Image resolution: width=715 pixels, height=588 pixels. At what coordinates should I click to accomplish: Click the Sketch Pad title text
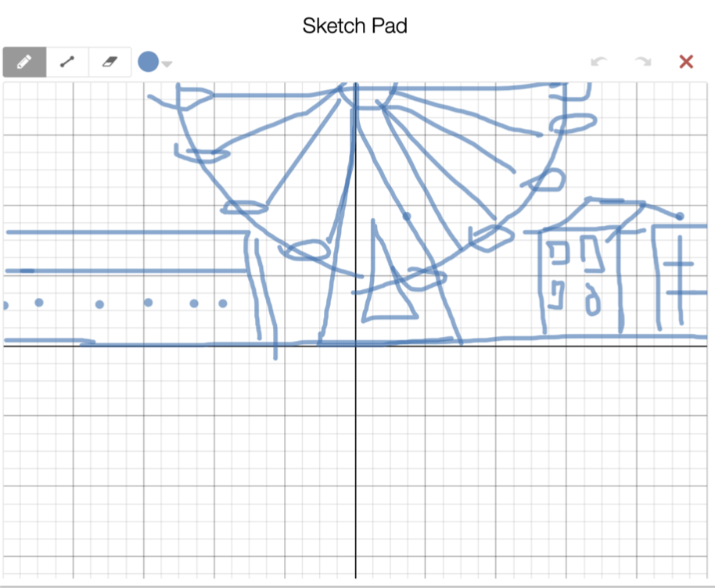(x=355, y=26)
